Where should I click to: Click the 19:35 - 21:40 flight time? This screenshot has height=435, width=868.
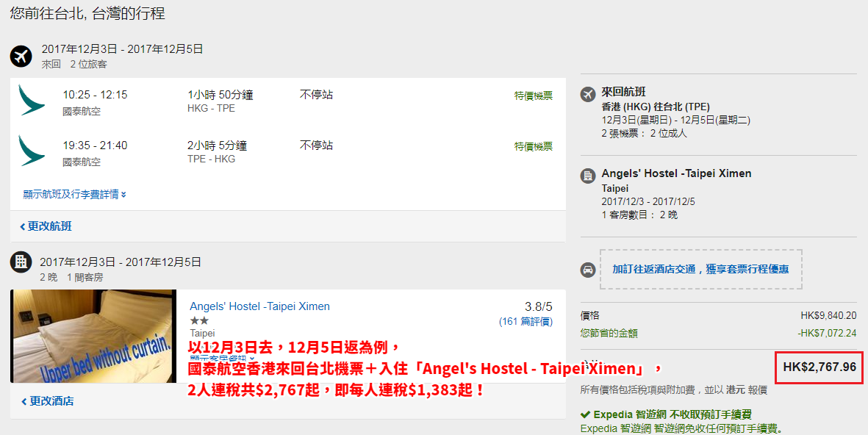click(x=95, y=145)
